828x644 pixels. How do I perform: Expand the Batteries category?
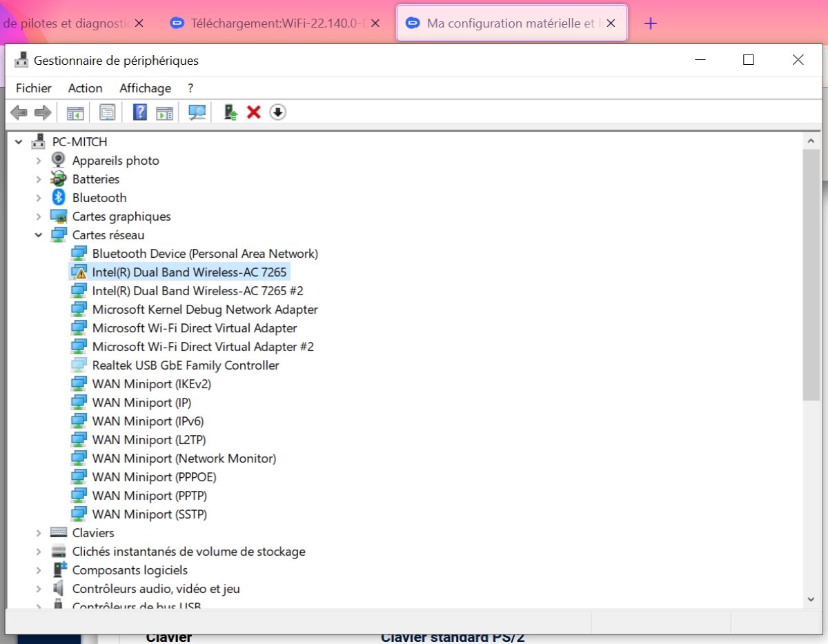39,179
